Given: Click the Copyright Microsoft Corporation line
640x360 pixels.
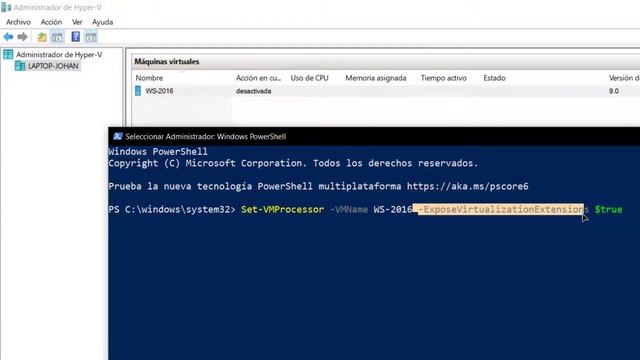Looking at the screenshot, I should [x=293, y=163].
